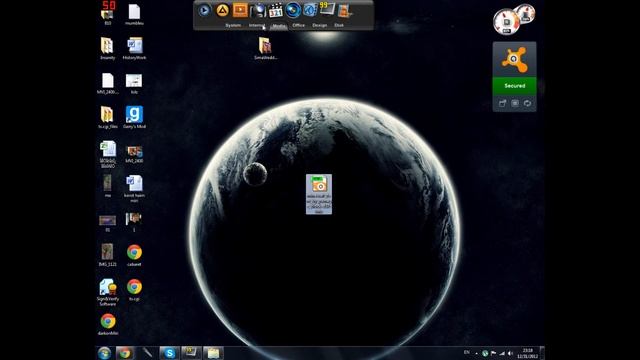
Task: Launch AIMP player from dock
Action: [x=222, y=10]
